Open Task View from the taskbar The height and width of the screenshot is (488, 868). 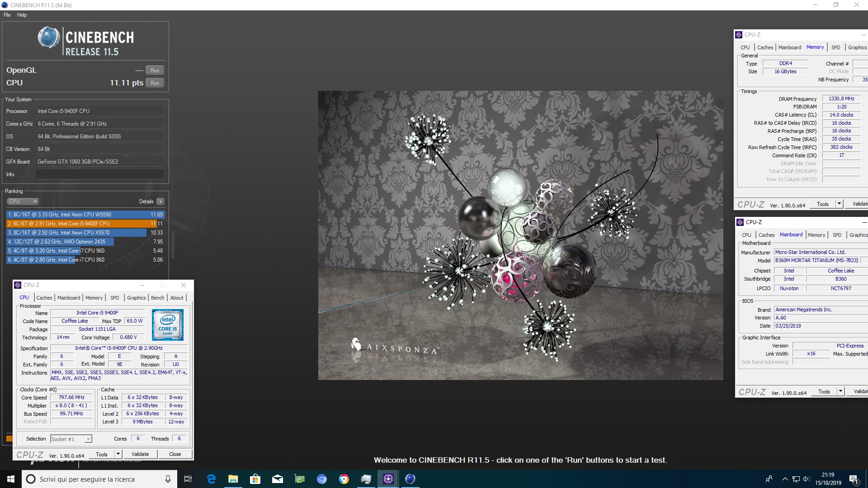(188, 479)
